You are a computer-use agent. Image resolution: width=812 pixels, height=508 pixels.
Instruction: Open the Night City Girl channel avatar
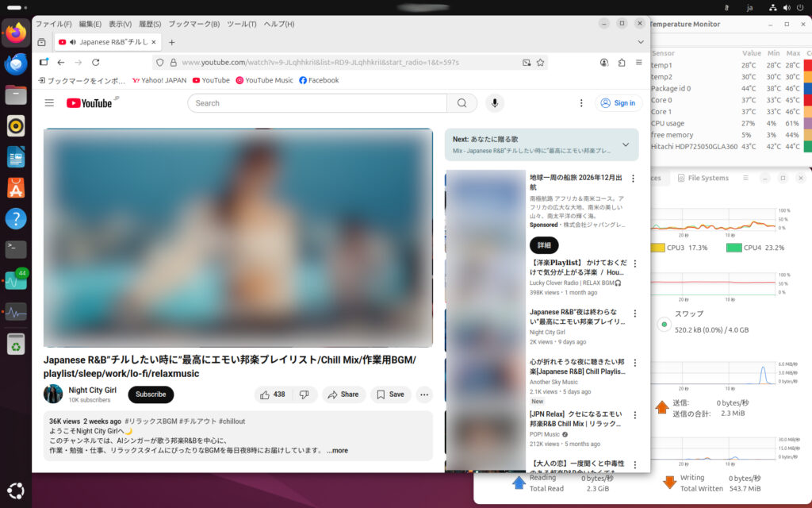point(53,394)
